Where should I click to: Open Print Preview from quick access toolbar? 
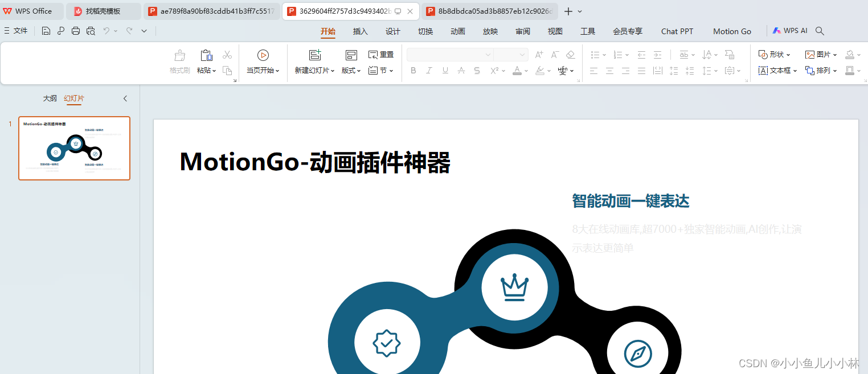(91, 31)
